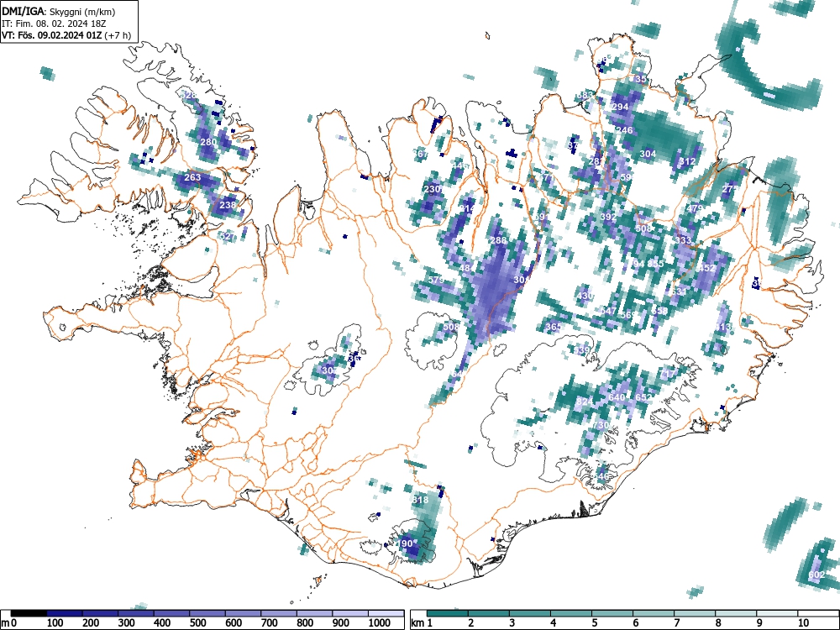Click the 10 label on the kilometer scale

point(803,623)
